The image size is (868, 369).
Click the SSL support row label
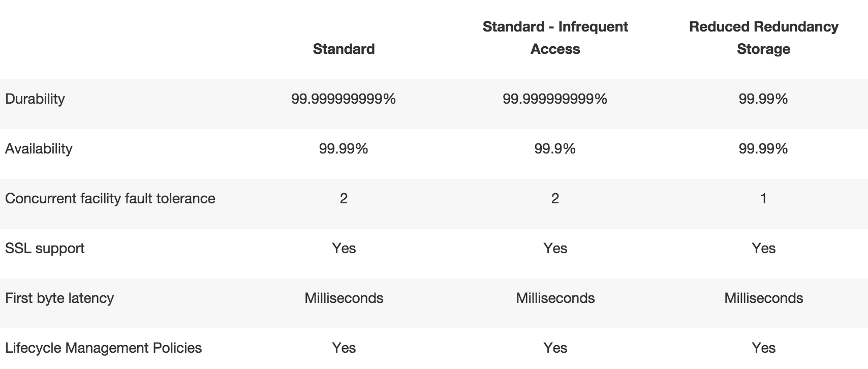point(45,249)
